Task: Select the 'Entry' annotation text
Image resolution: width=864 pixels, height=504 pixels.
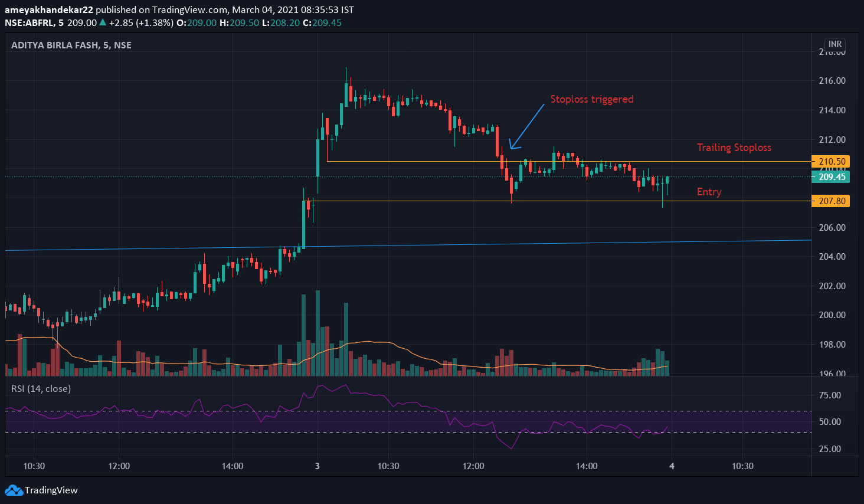Action: tap(709, 192)
